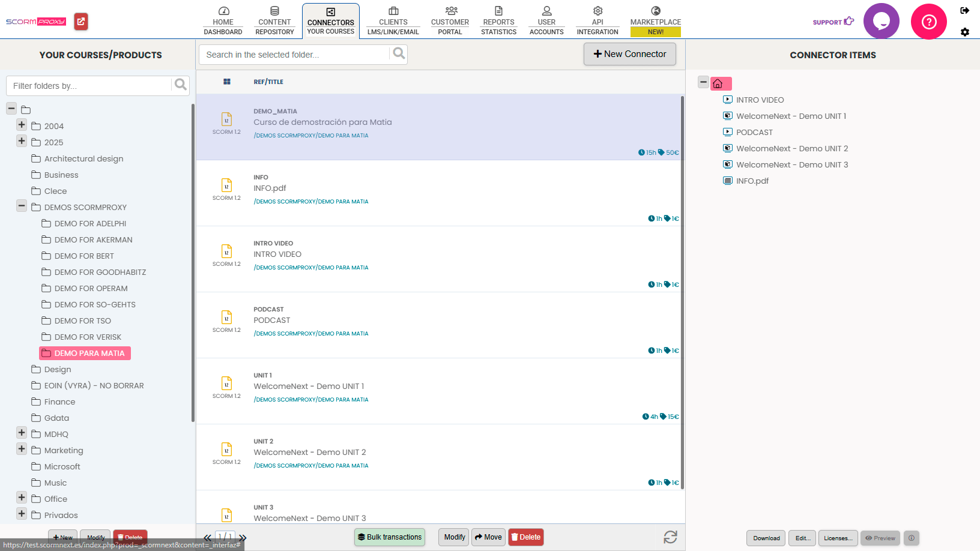The image size is (980, 551).
Task: Collapse the root folder tree
Action: click(x=11, y=109)
